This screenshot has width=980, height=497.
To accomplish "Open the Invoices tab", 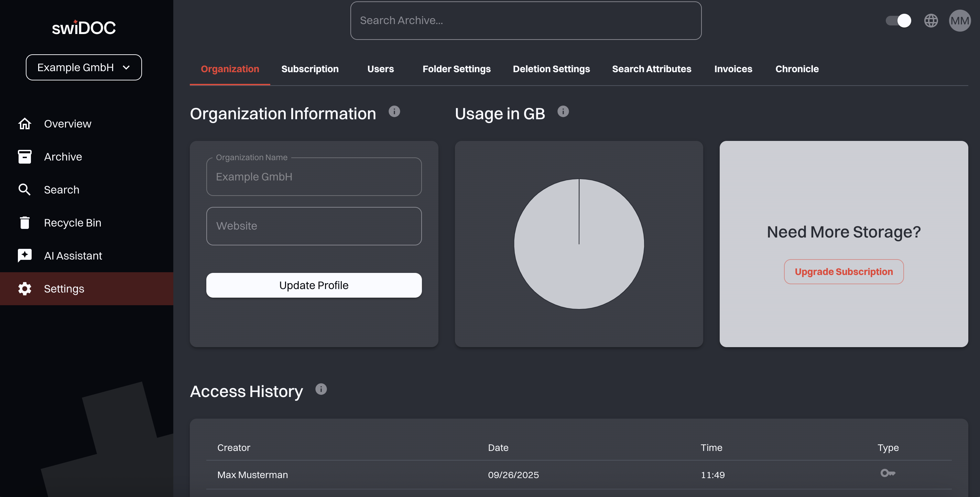I will [733, 69].
